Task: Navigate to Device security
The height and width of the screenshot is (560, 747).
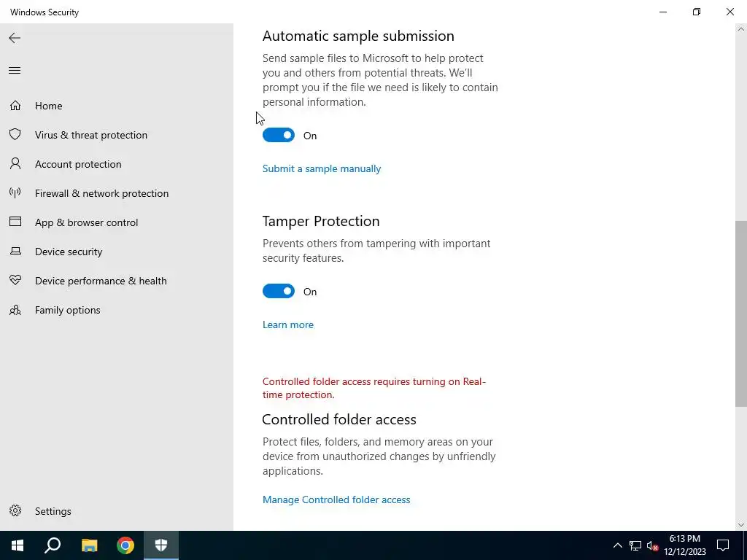Action: [x=69, y=252]
